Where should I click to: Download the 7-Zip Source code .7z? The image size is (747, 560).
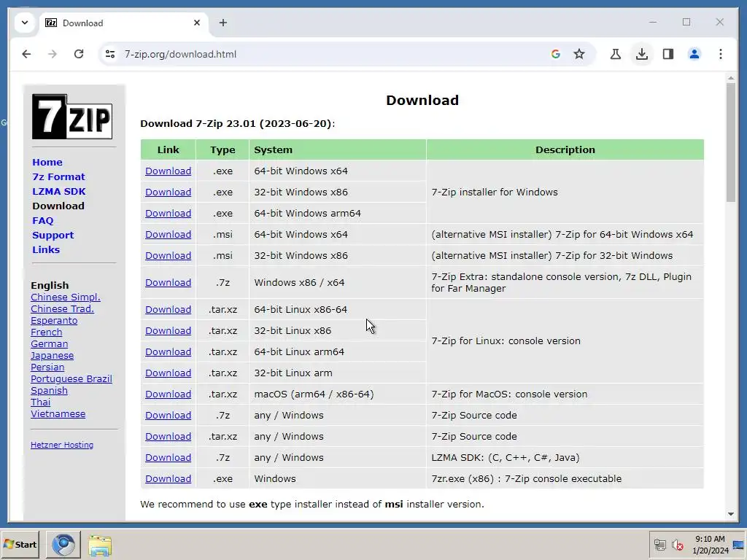(x=169, y=415)
